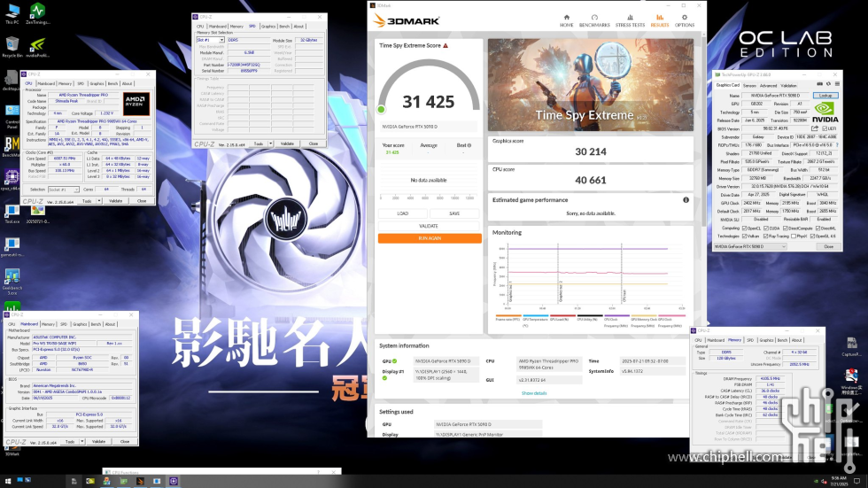868x488 pixels.
Task: Click CPU-Z purple taskbar icon
Action: pyautogui.click(x=174, y=482)
